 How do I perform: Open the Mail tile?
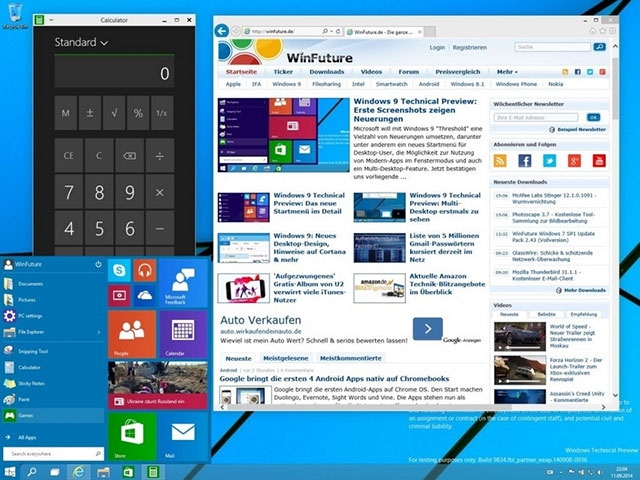(183, 436)
